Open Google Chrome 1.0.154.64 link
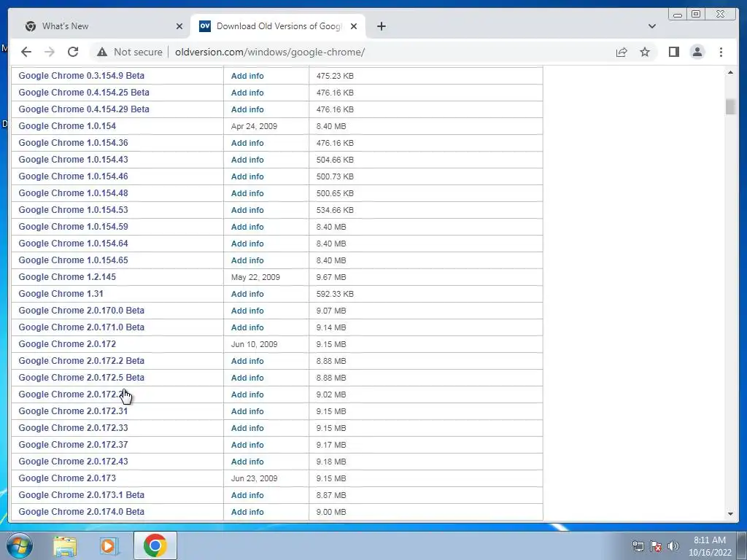Image resolution: width=747 pixels, height=560 pixels. pyautogui.click(x=73, y=244)
